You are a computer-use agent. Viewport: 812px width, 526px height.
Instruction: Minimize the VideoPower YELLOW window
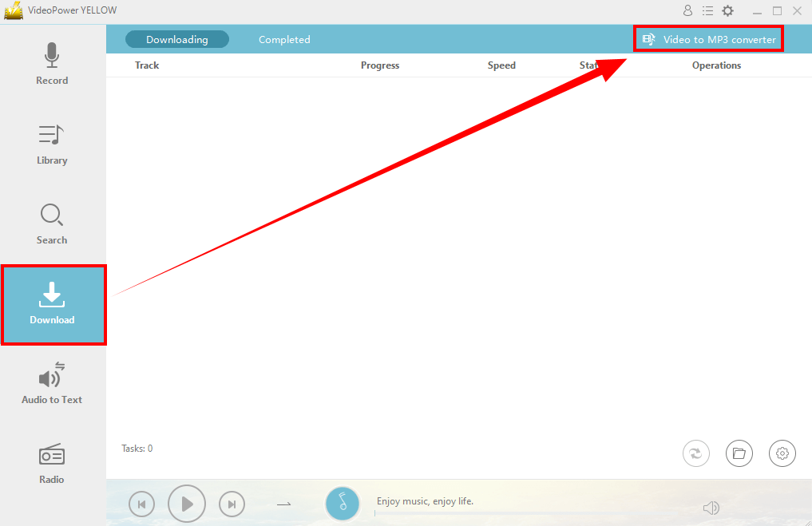pyautogui.click(x=757, y=11)
